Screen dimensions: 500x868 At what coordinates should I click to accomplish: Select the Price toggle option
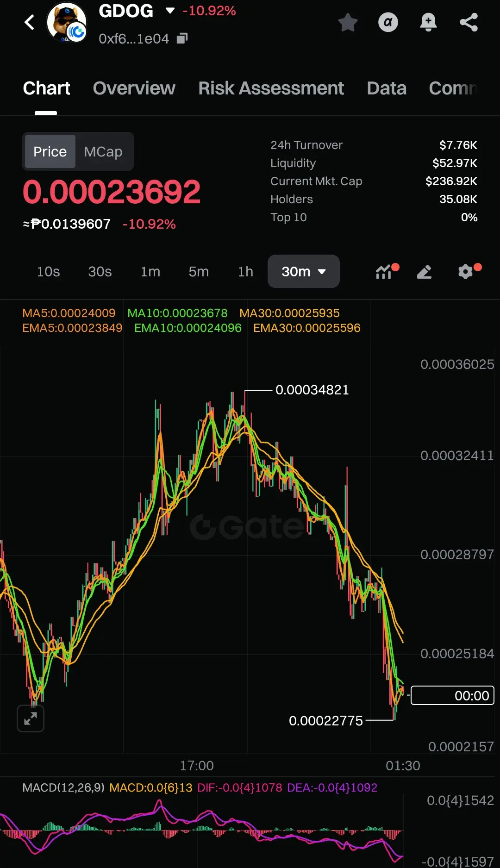coord(50,151)
